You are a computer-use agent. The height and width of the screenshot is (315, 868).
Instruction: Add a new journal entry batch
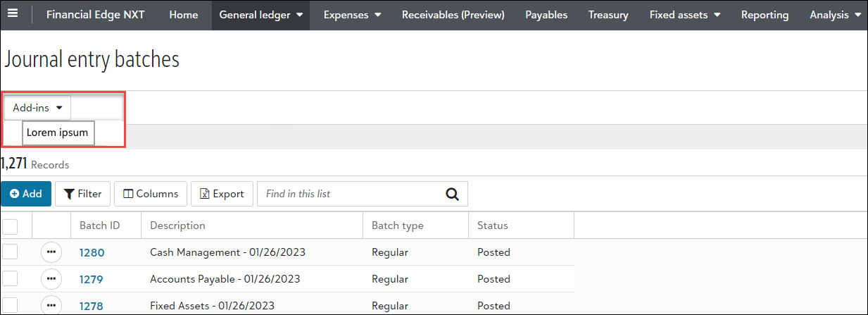pyautogui.click(x=26, y=194)
